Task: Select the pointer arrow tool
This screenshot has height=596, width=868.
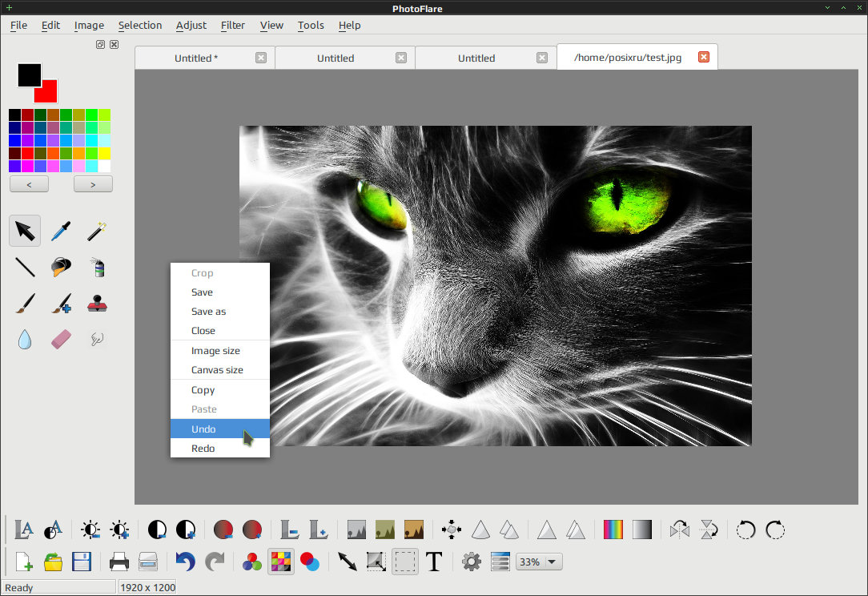Action: point(25,231)
